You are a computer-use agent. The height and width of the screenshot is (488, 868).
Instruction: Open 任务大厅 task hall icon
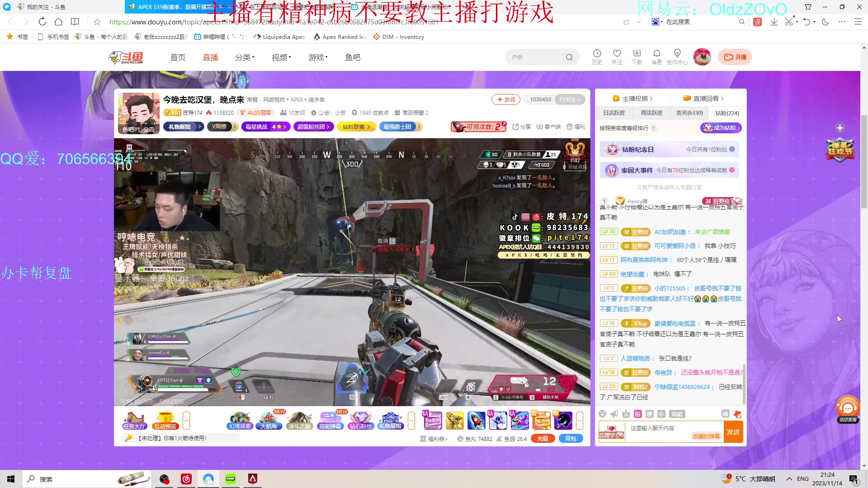pyautogui.click(x=134, y=421)
